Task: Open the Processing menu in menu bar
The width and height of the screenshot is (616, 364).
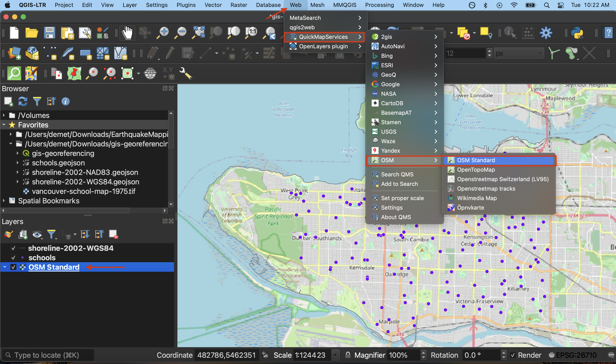Action: 379,5
